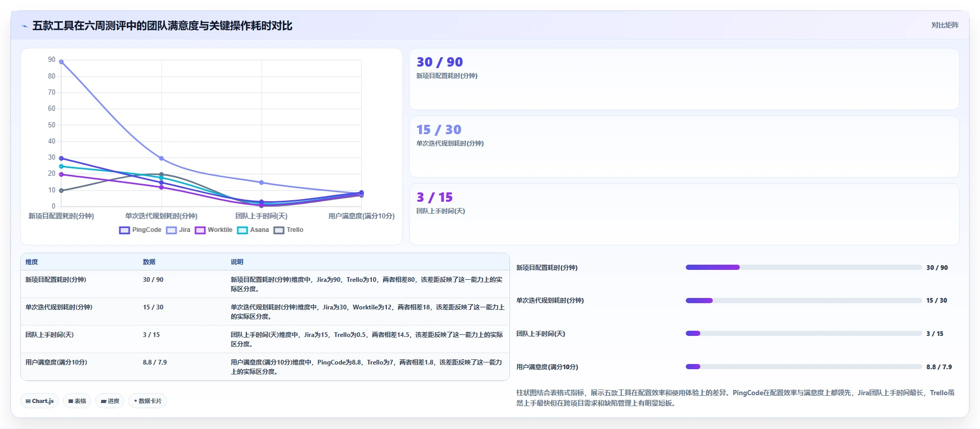Click the 说明 text mentioning Jira为90
The image size is (980, 429).
pos(367,284)
